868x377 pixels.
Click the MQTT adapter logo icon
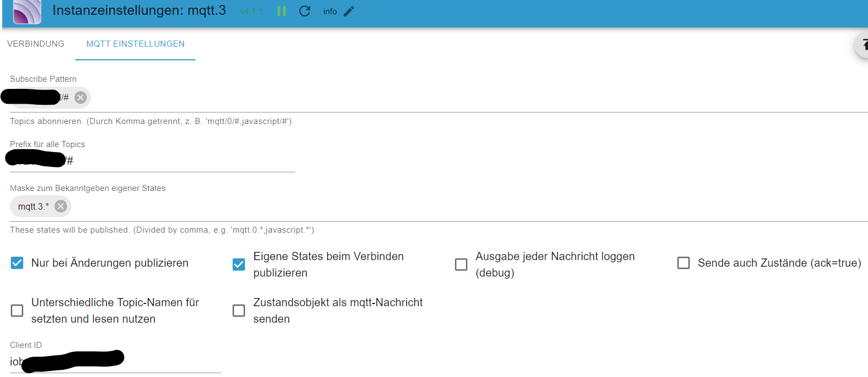pos(27,12)
